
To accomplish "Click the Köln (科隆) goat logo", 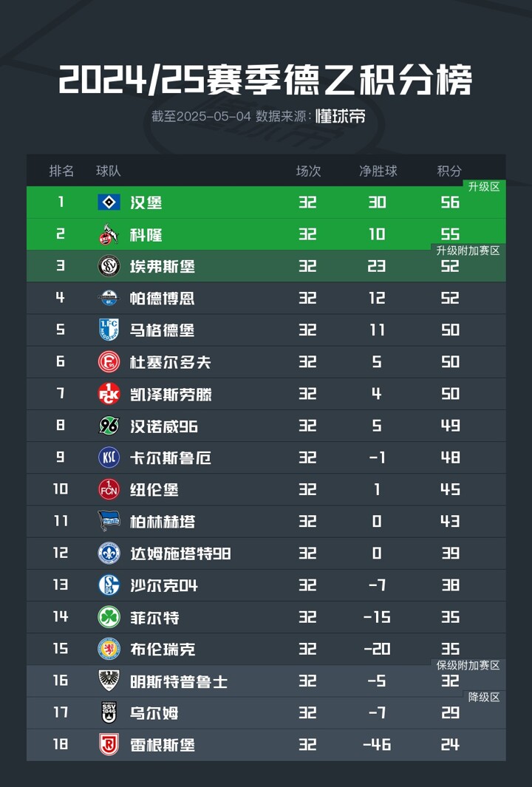I will 109,234.
